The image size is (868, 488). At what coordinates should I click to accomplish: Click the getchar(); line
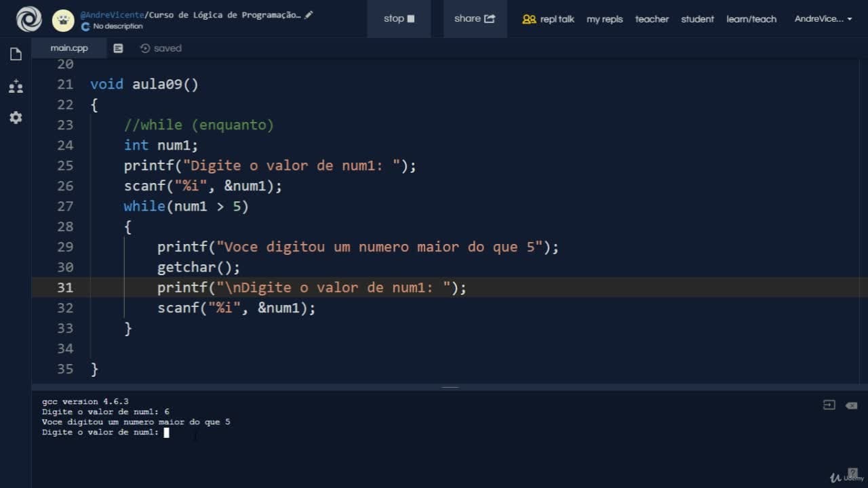click(x=199, y=267)
